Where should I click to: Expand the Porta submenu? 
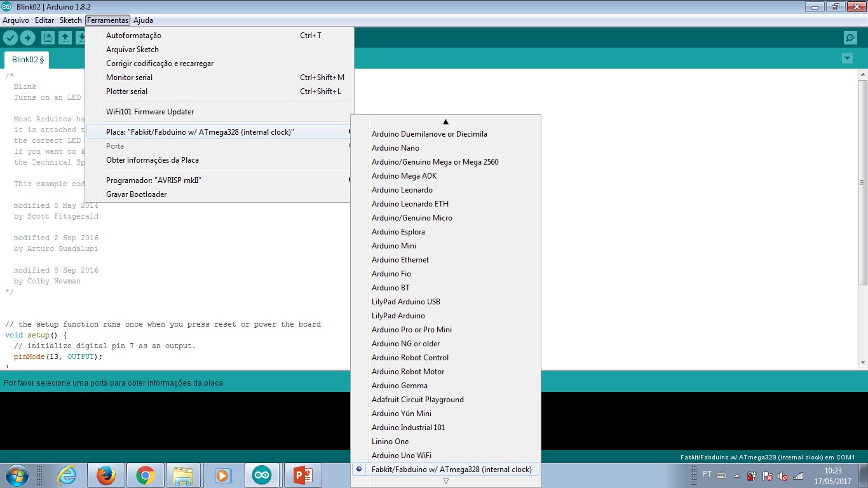click(219, 146)
